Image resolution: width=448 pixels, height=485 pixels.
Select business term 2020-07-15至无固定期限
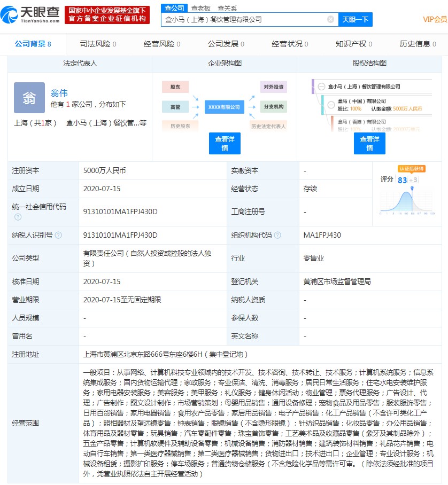[x=122, y=300]
